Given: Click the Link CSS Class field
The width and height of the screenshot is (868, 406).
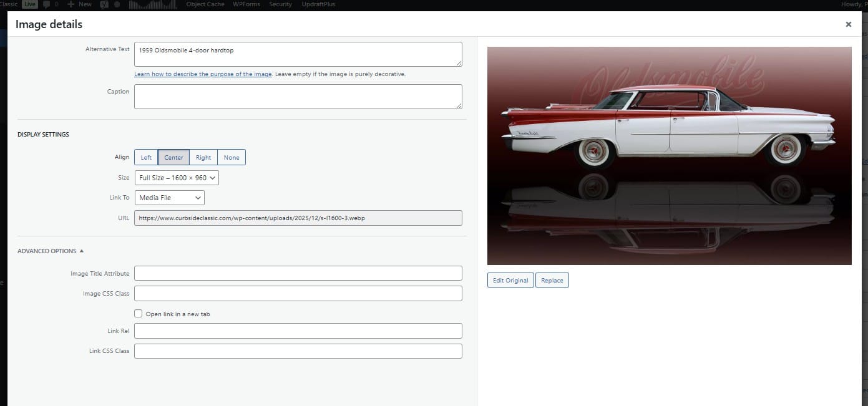Looking at the screenshot, I should [298, 351].
